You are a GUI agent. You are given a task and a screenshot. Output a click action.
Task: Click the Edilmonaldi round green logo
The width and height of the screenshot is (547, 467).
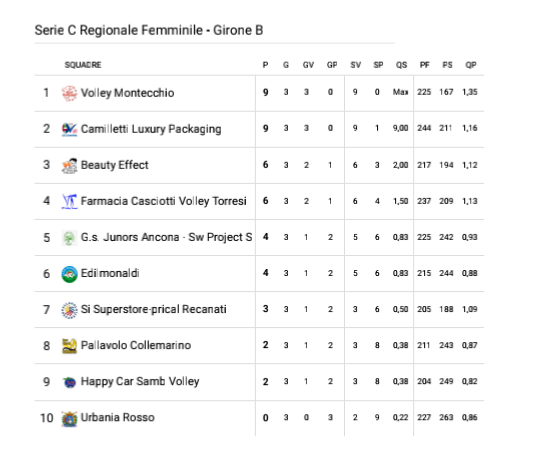(x=69, y=274)
